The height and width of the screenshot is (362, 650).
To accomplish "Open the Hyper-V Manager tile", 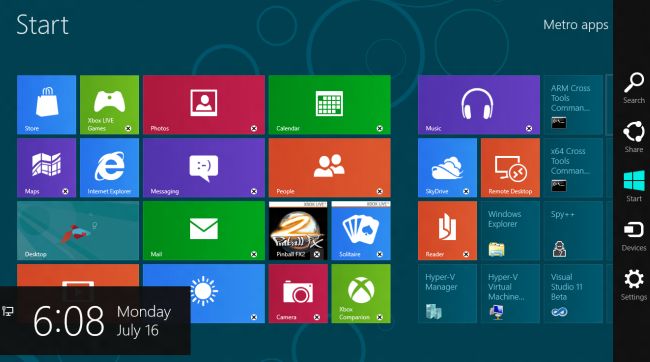I will click(447, 294).
